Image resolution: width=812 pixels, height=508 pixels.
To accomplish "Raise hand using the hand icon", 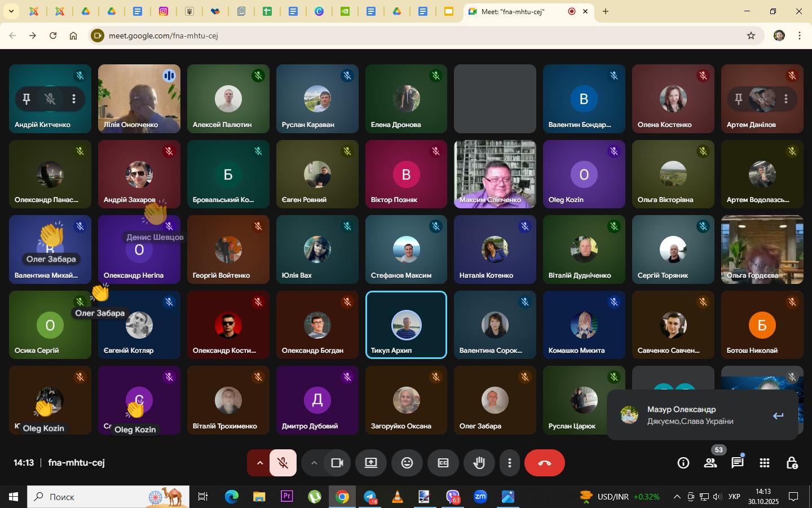I will tap(479, 463).
